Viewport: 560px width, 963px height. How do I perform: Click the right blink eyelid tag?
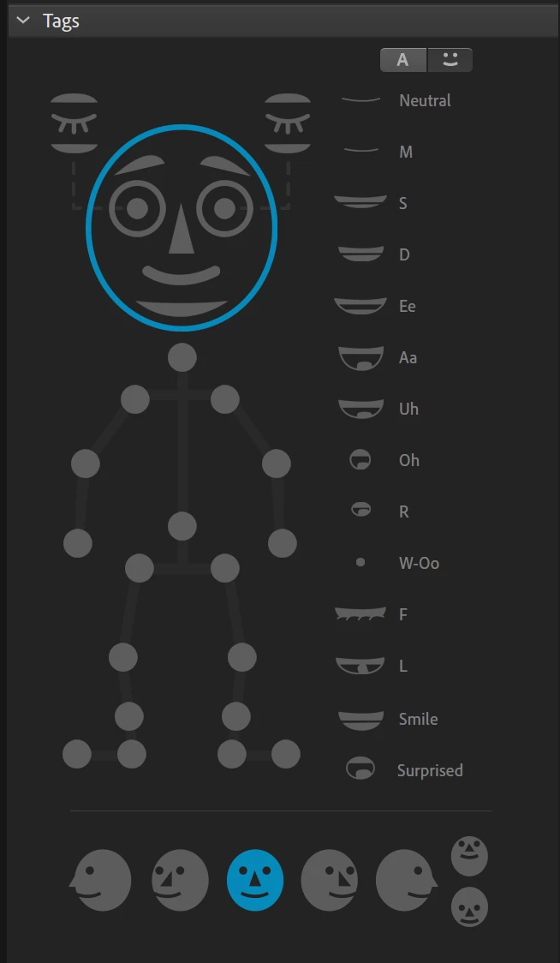pos(288,123)
